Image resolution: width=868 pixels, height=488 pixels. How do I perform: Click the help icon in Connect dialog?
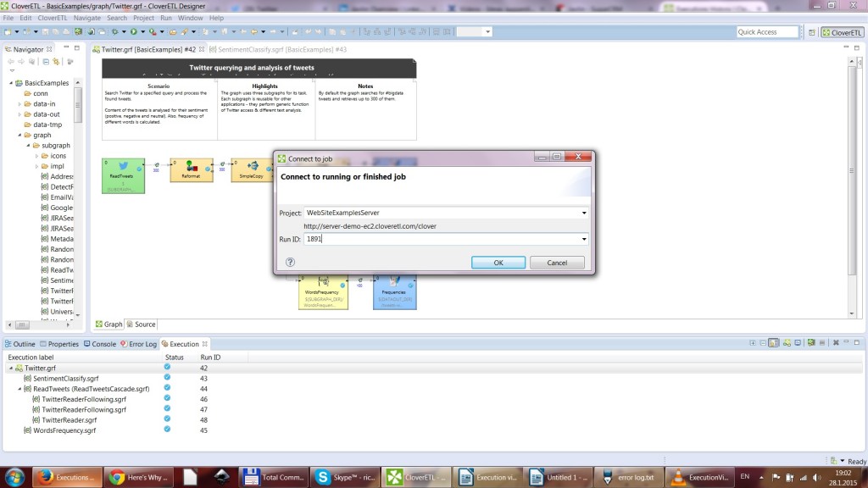[x=291, y=262]
